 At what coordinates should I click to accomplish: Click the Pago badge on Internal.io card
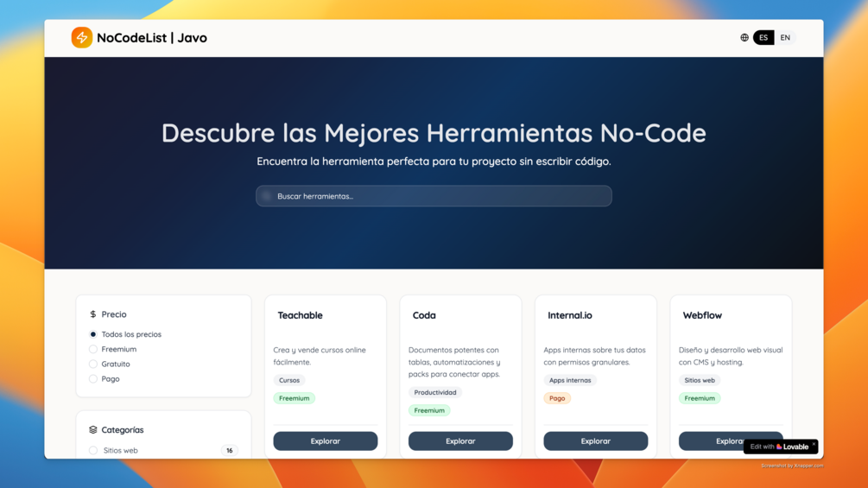[557, 398]
